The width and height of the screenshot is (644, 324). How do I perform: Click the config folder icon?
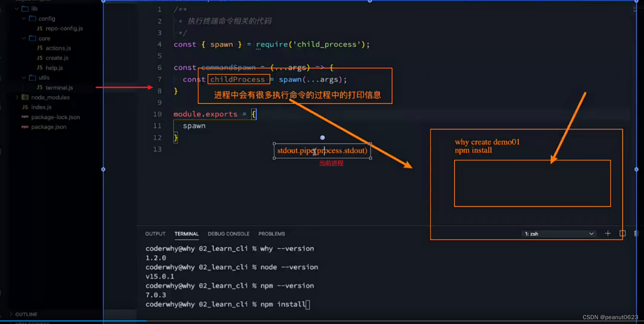[x=33, y=19]
